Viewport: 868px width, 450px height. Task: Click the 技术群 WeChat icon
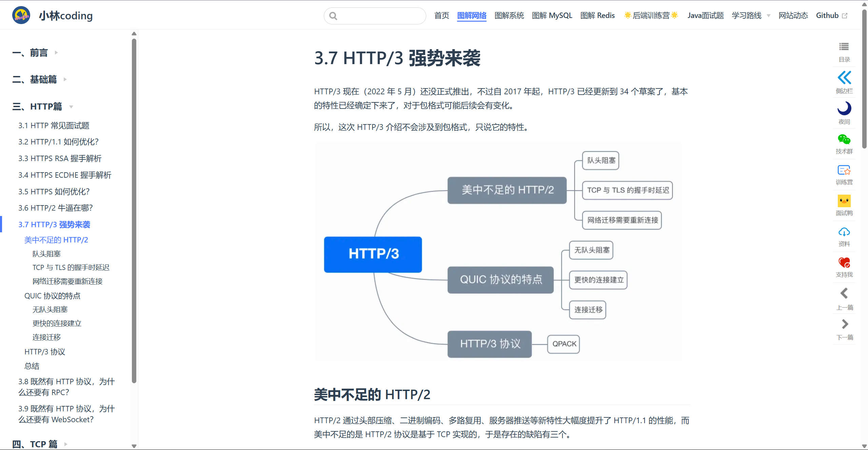tap(844, 139)
